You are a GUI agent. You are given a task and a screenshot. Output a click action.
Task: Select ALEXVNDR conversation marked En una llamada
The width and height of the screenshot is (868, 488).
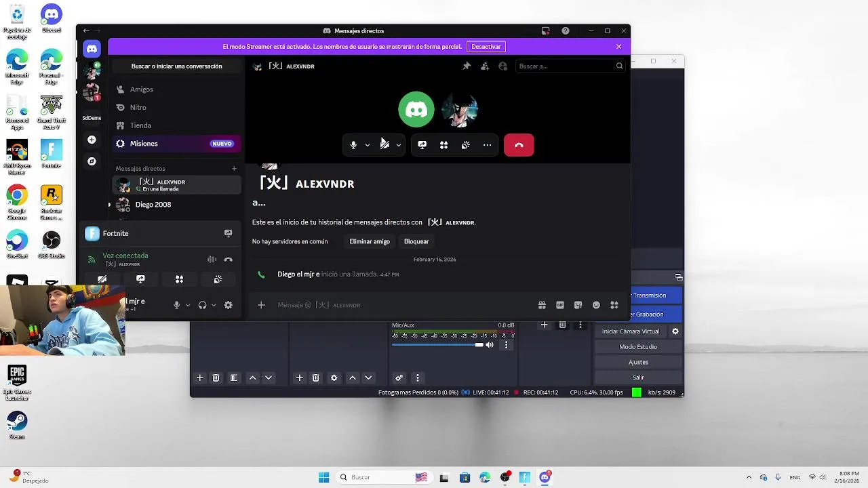(x=176, y=185)
